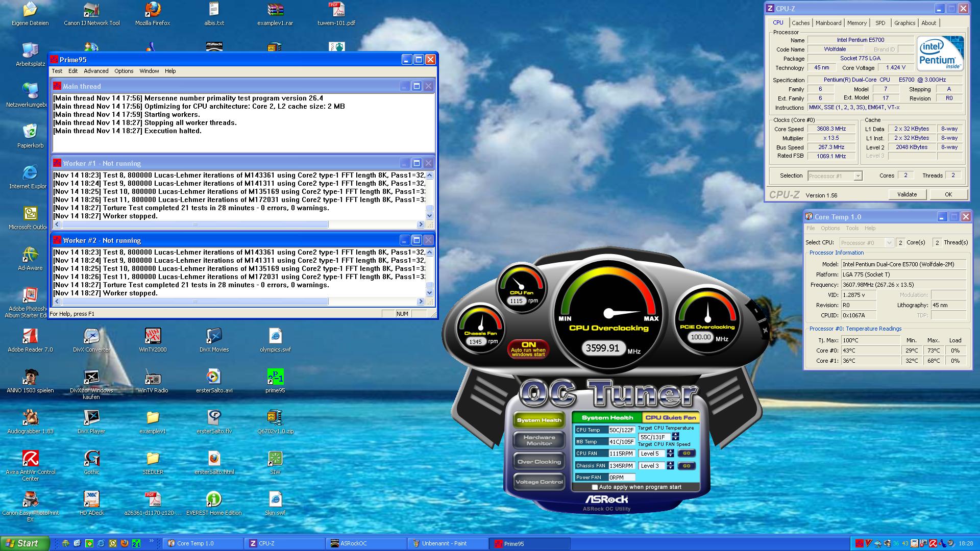
Task: Open Hardware Monitor in OC Tuner
Action: [540, 440]
